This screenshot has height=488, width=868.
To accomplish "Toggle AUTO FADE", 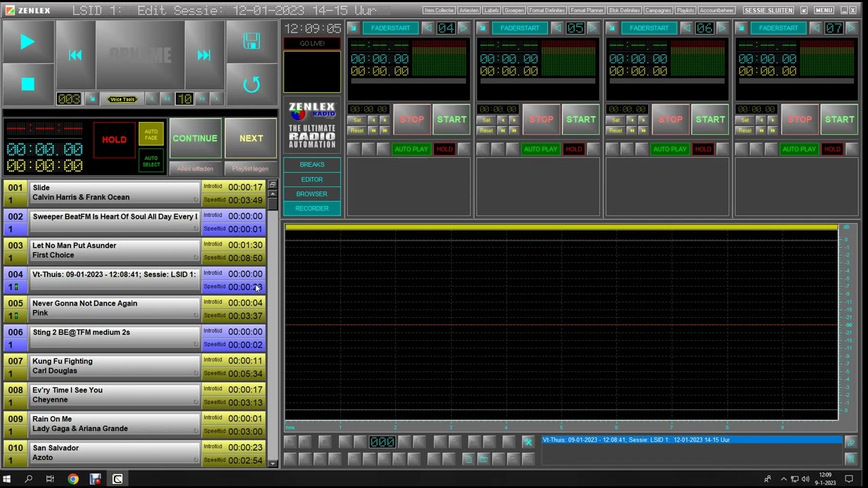I will [151, 134].
